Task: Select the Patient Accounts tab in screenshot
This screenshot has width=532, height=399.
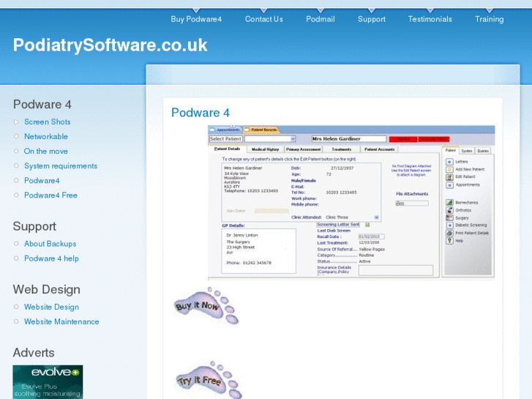Action: pyautogui.click(x=379, y=149)
